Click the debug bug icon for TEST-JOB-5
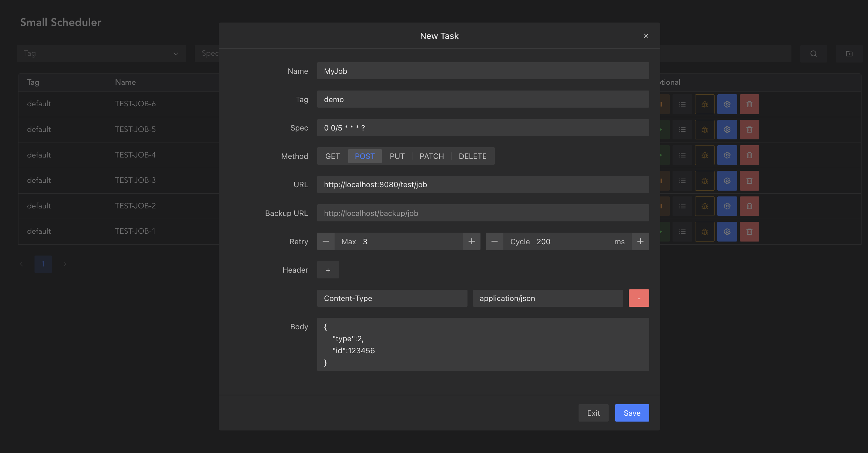The width and height of the screenshot is (868, 453). [x=705, y=129]
